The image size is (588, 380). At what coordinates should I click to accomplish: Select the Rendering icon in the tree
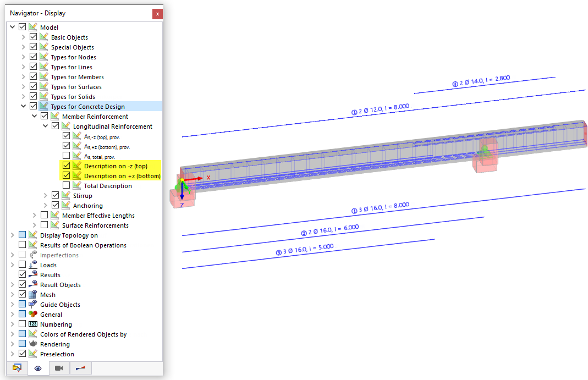[x=32, y=344]
